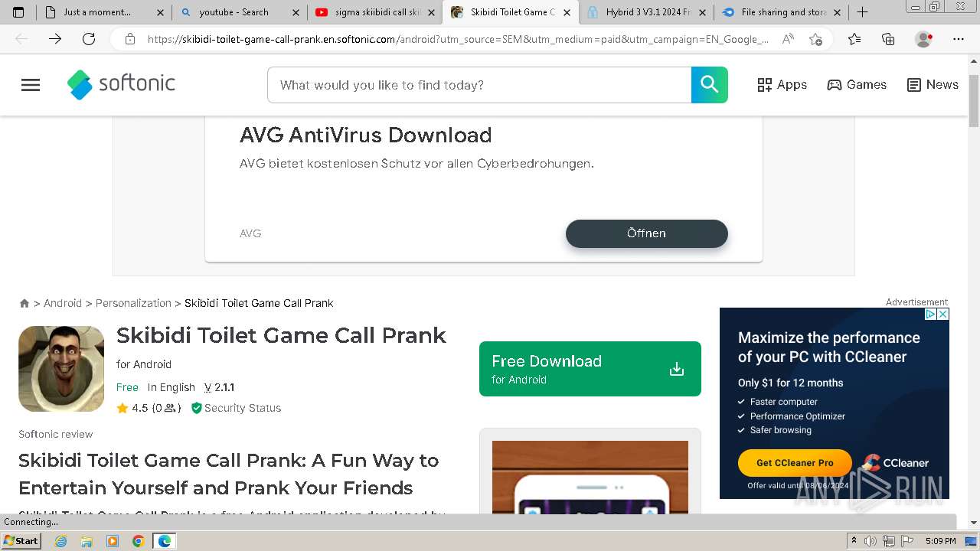Image resolution: width=980 pixels, height=551 pixels.
Task: Click the green search magnifier button
Action: pyautogui.click(x=710, y=85)
